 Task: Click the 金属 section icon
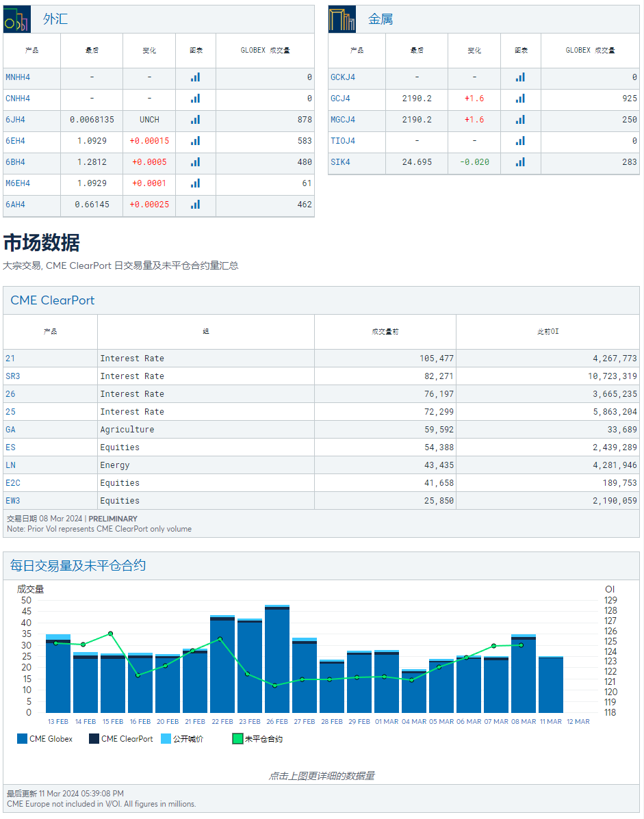point(342,19)
